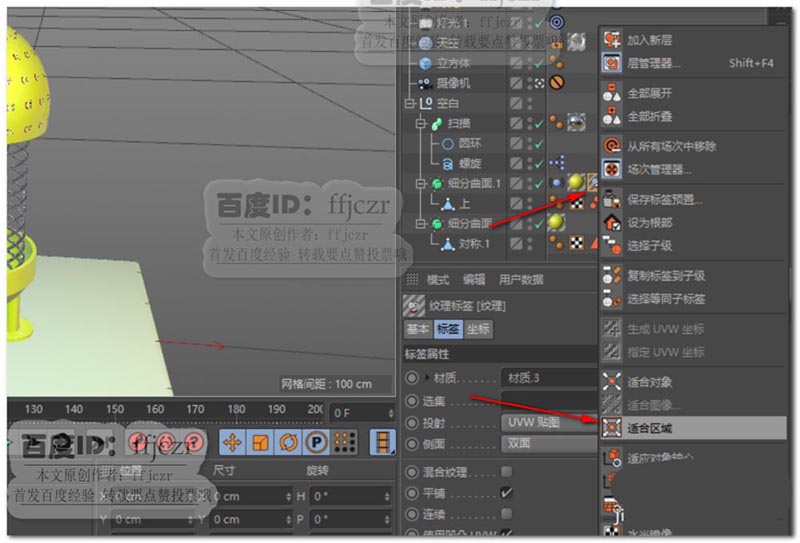The image size is (800, 543).
Task: Open the 编辑 menu in attribute manager
Action: [473, 279]
